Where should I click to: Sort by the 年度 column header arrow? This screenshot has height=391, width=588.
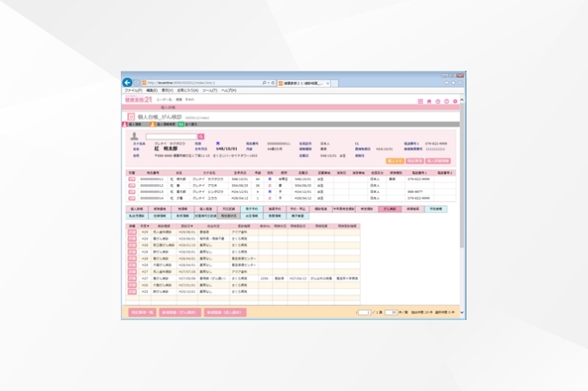pos(147,226)
